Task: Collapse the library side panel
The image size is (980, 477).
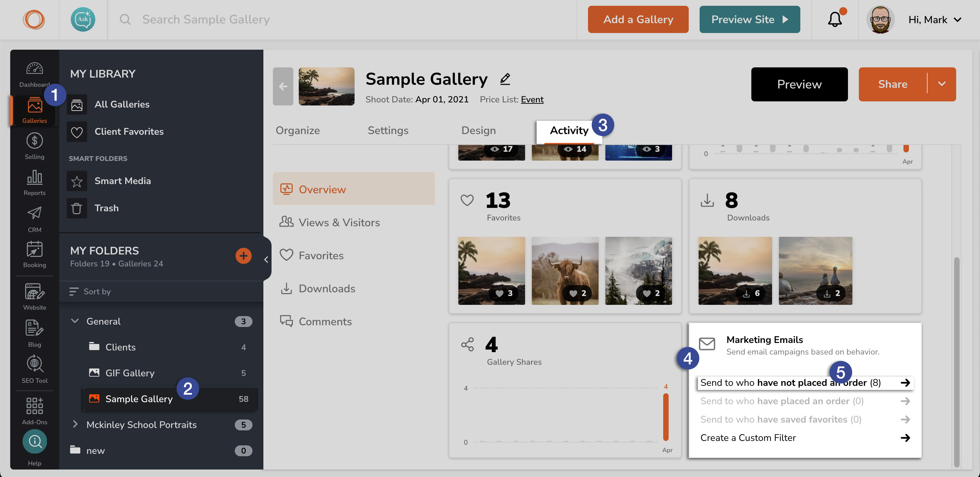Action: click(x=266, y=259)
